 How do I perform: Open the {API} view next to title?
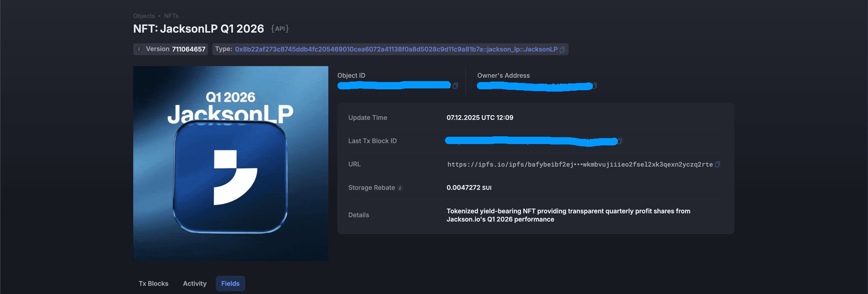tap(280, 29)
